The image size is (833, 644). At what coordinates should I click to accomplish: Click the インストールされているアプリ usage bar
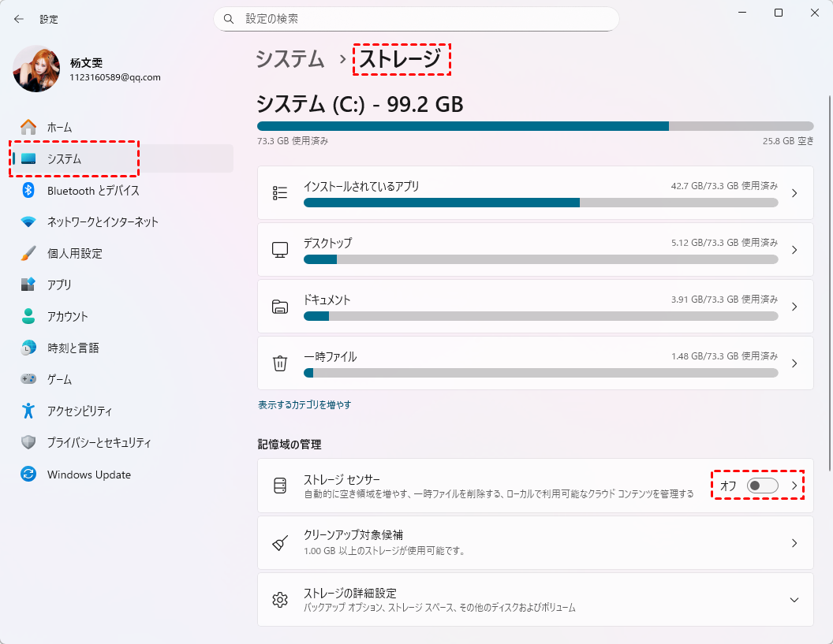pos(540,203)
